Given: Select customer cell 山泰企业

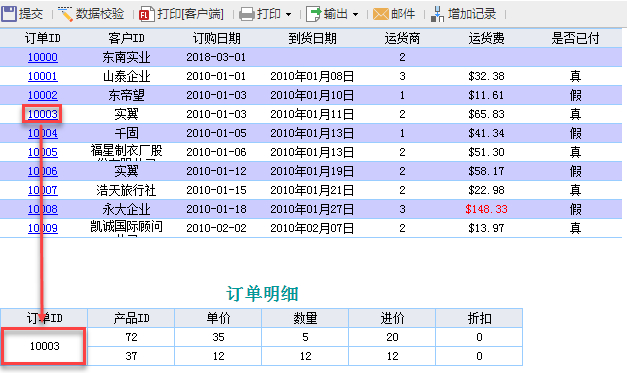Looking at the screenshot, I should 126,76.
